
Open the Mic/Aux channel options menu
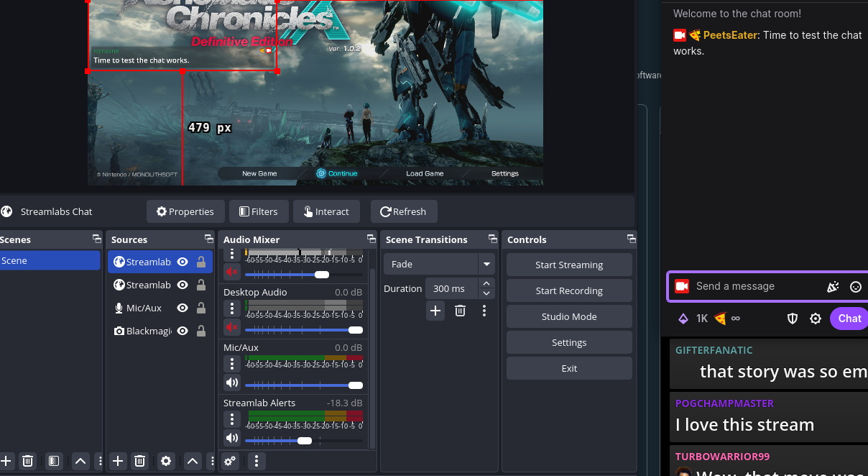[x=231, y=363]
